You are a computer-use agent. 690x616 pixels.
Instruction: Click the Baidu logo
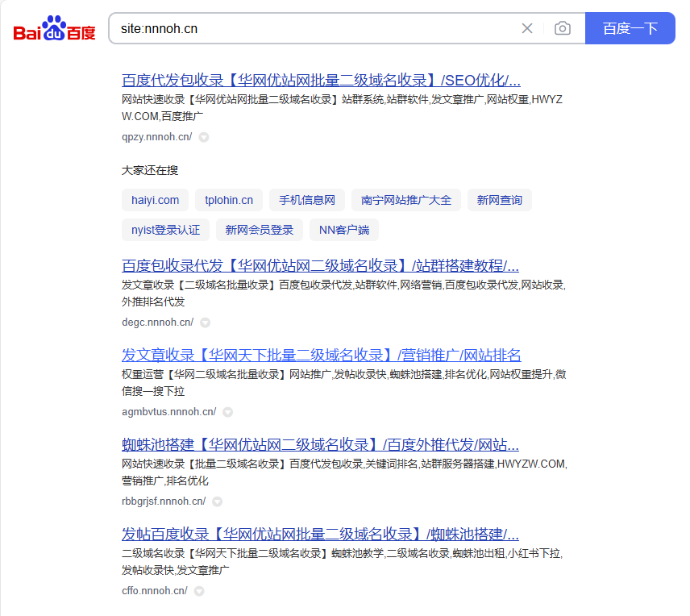55,28
